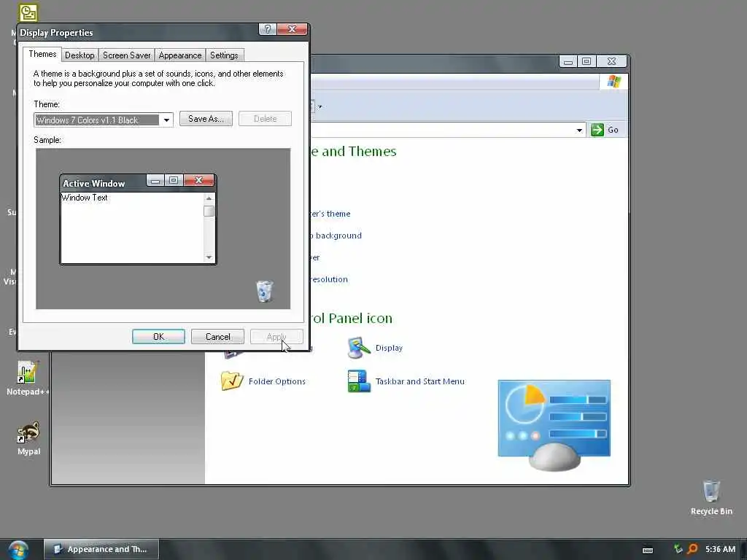Expand the Control Panel address bar dropdown

(x=579, y=130)
